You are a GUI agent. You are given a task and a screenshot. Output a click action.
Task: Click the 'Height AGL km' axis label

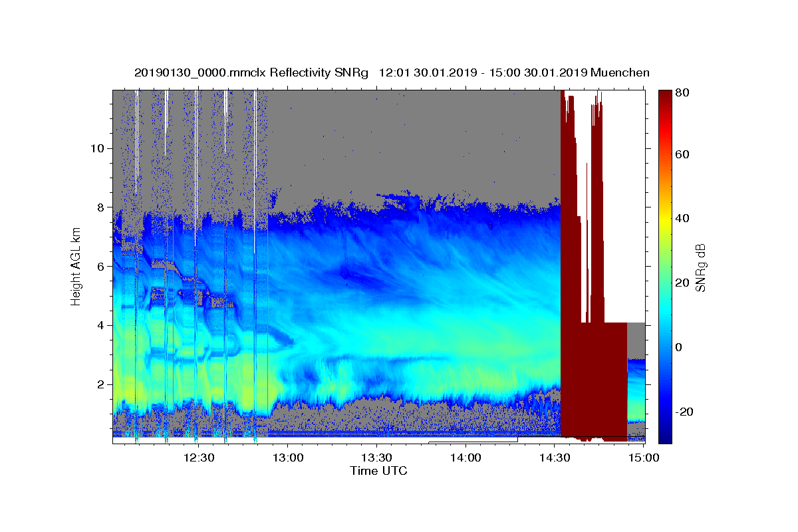pos(76,267)
